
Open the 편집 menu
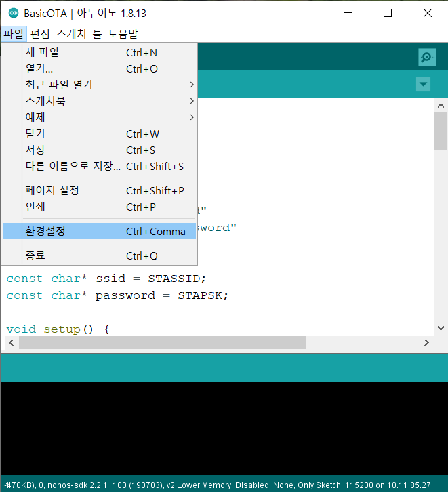pyautogui.click(x=40, y=34)
